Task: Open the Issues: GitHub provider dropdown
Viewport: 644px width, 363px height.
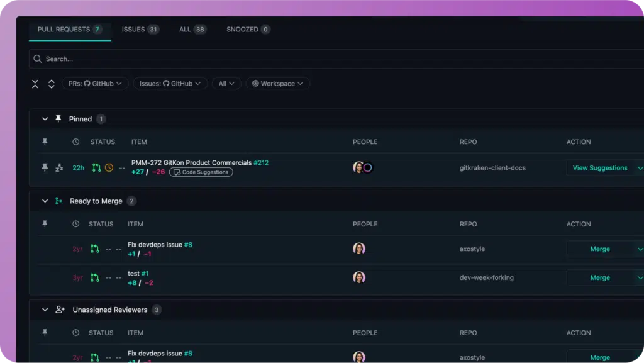Action: [170, 84]
